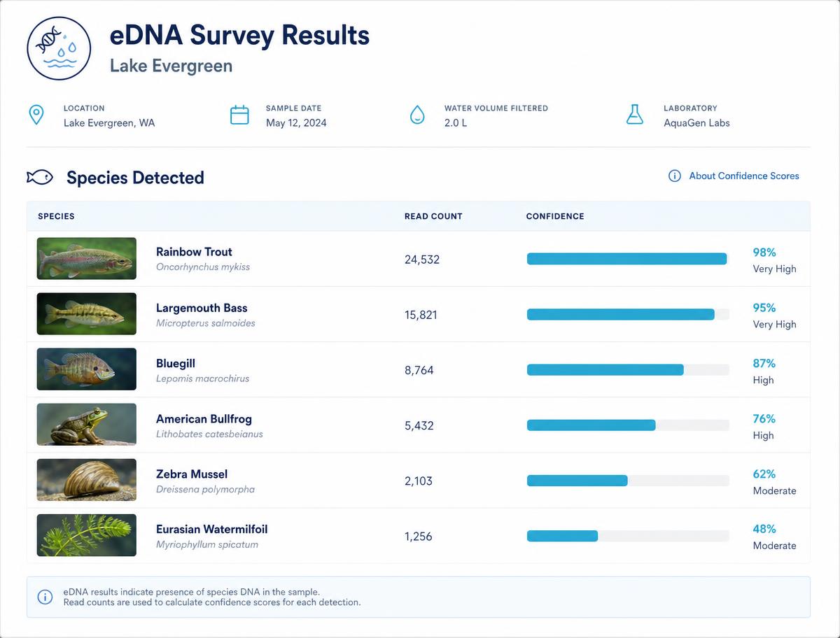The image size is (840, 638).
Task: Click scientific name Myriophyllum spicatum
Action: 207,544
